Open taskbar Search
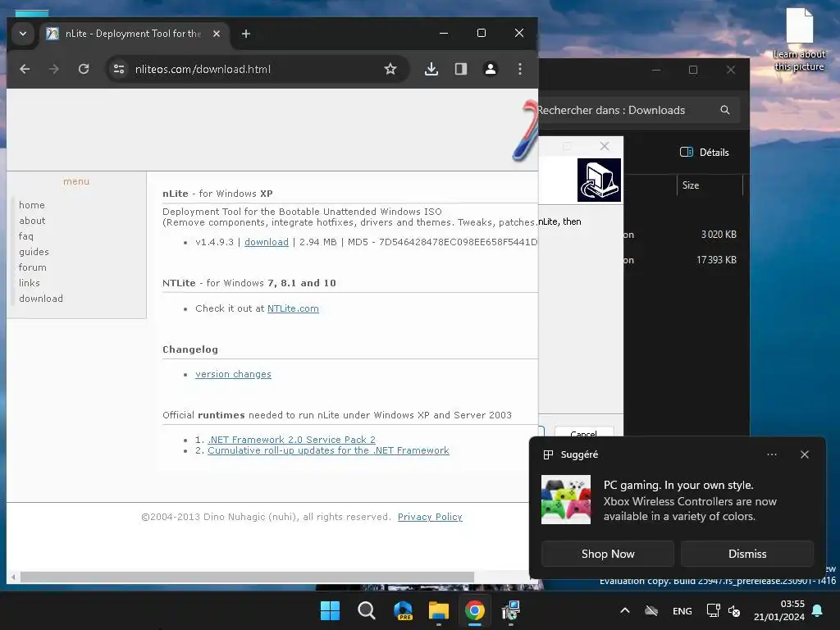 (367, 610)
